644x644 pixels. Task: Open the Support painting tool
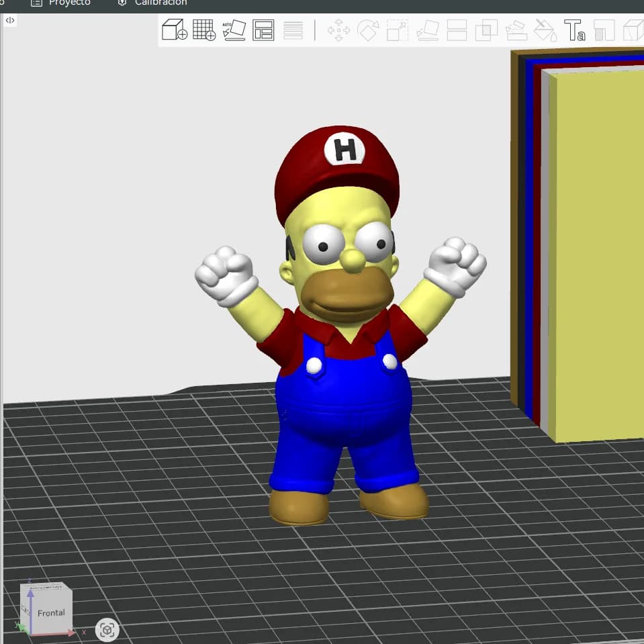coord(516,30)
